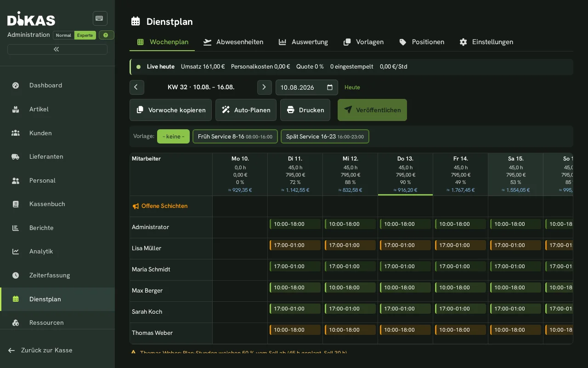Select Früh Service 8-16 template
The image size is (588, 368).
[235, 137]
